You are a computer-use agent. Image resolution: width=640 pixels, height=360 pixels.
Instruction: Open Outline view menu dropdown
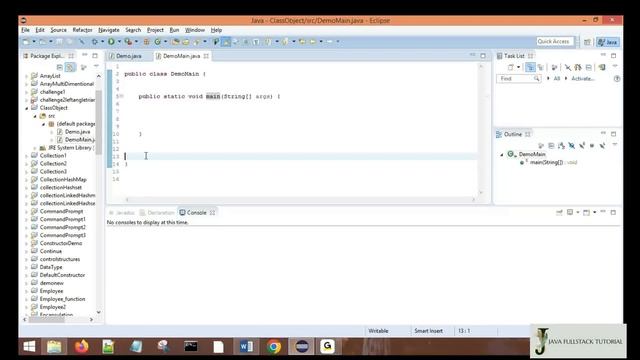[x=615, y=144]
